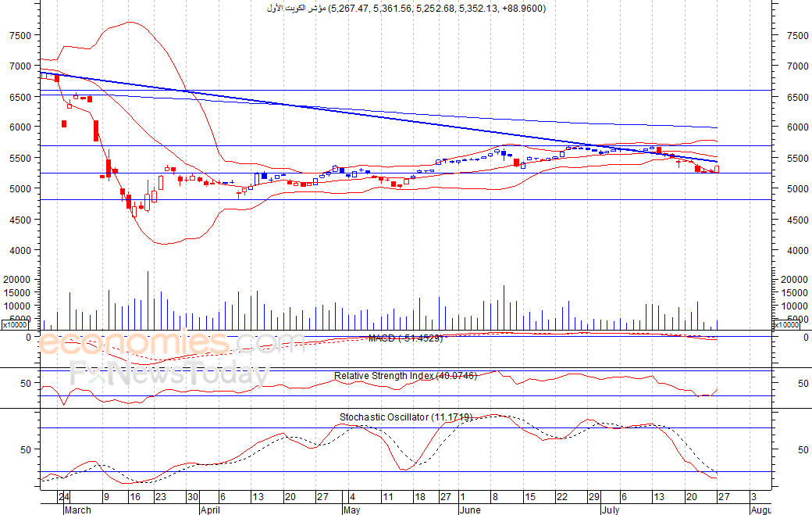Click the left x10000 volume scale box
812x515 pixels.
coord(15,325)
